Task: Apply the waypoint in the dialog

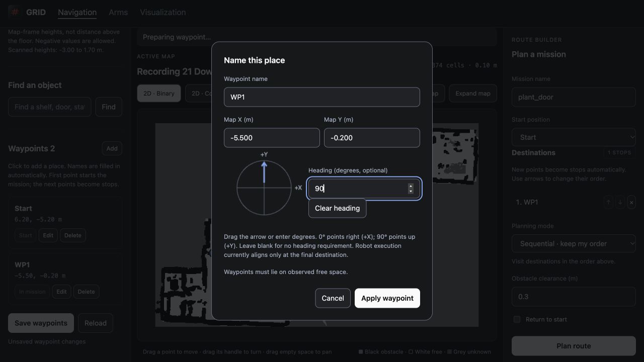Action: pos(387,298)
